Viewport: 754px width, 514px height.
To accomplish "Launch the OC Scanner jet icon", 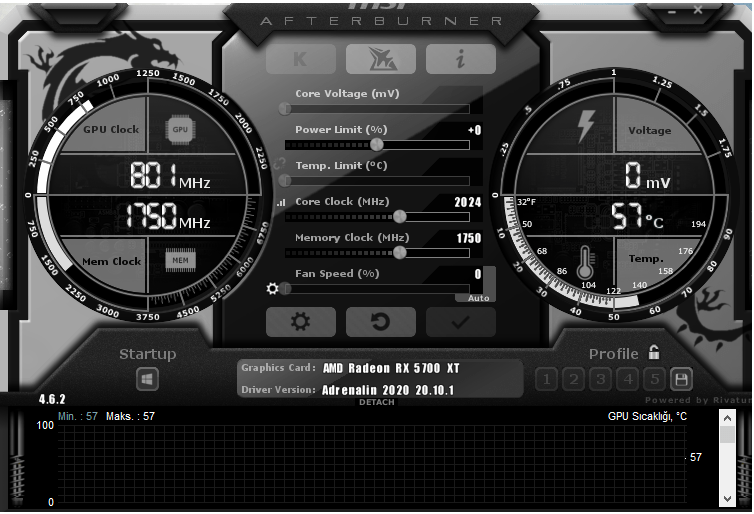I will (x=380, y=59).
